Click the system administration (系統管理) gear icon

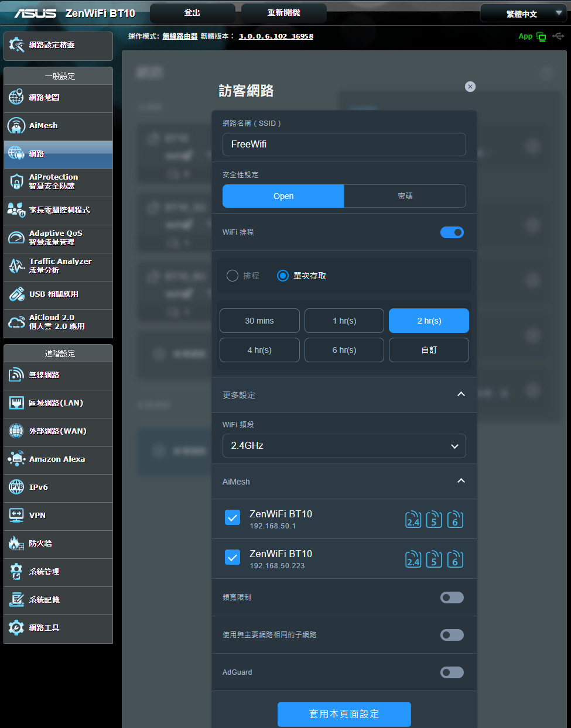16,571
